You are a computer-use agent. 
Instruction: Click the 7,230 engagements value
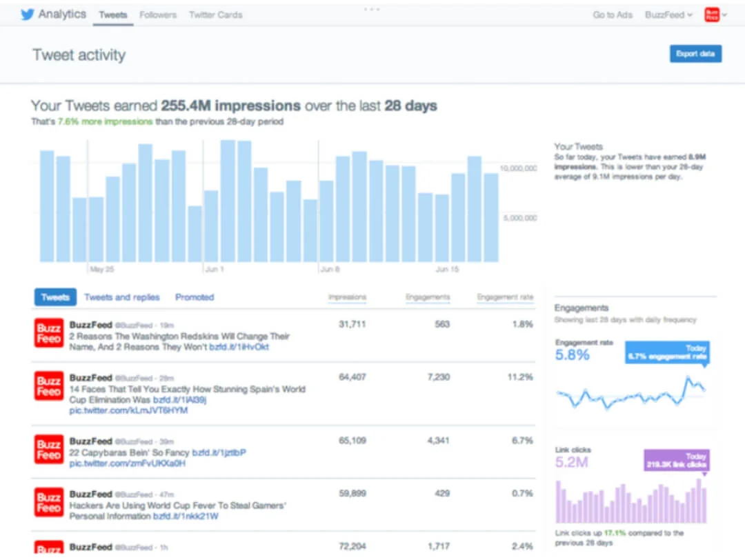coord(439,377)
